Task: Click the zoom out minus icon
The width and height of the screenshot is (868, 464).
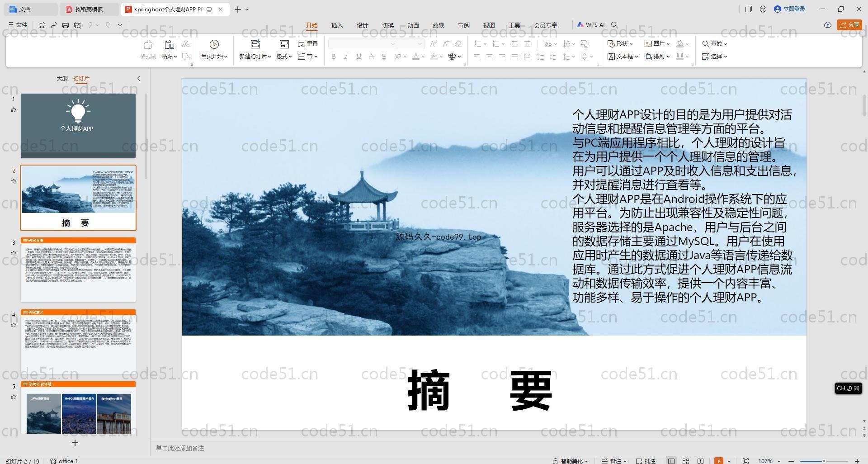Action: [792, 461]
